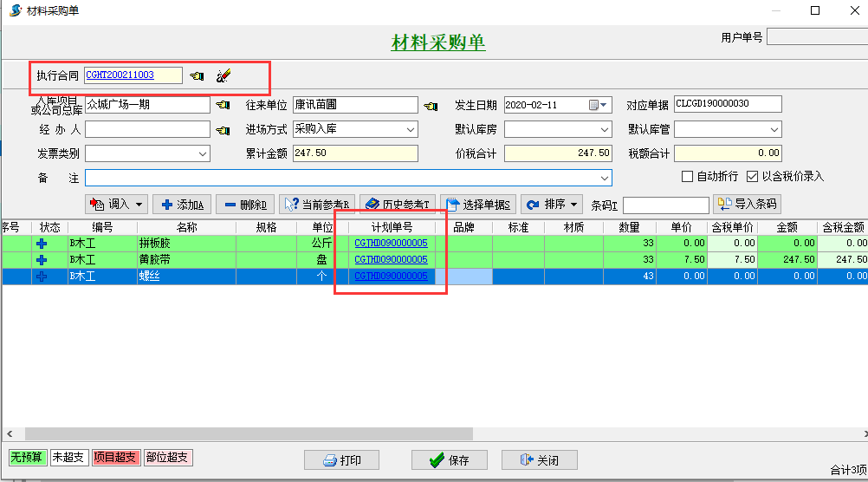Image resolution: width=868 pixels, height=482 pixels.
Task: Enable the 自动折行 checkbox
Action: 688,177
